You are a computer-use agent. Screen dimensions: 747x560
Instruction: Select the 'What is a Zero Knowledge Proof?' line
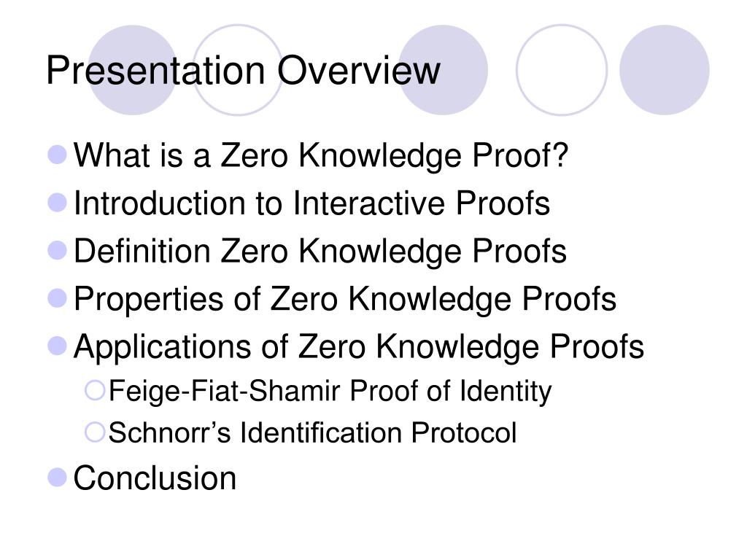[321, 155]
